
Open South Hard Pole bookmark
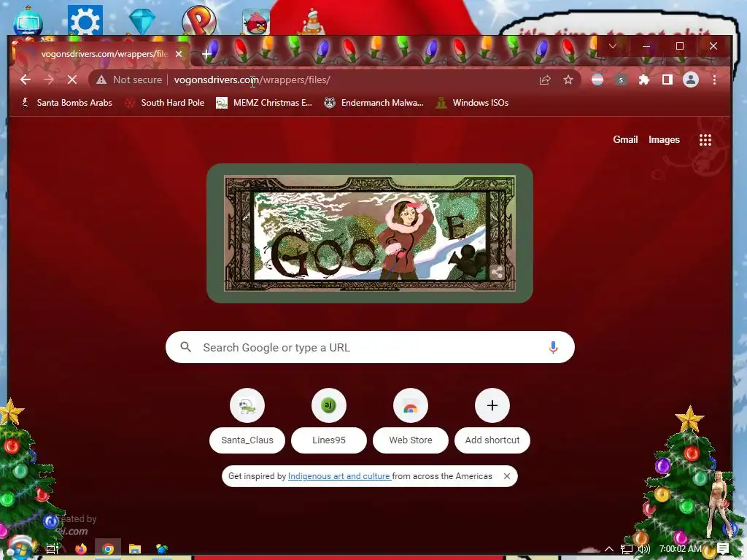164,103
